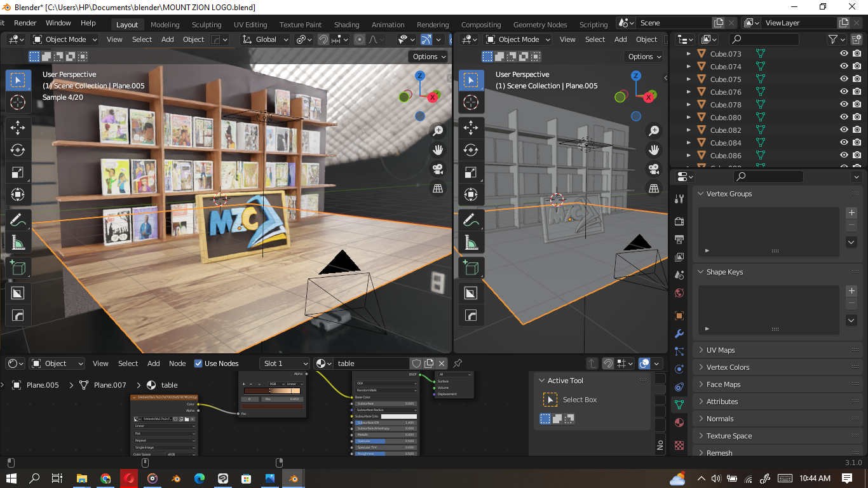Activate the Rotate tool

[18, 150]
